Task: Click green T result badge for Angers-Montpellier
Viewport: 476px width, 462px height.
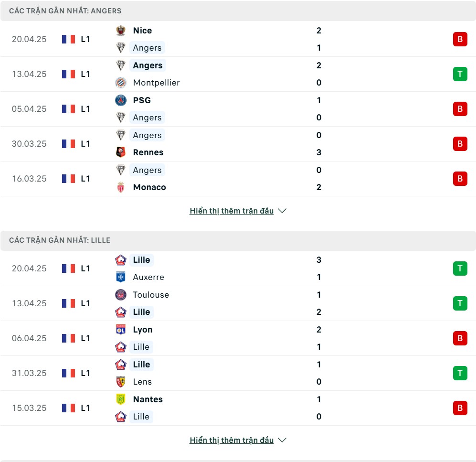Action: click(460, 74)
